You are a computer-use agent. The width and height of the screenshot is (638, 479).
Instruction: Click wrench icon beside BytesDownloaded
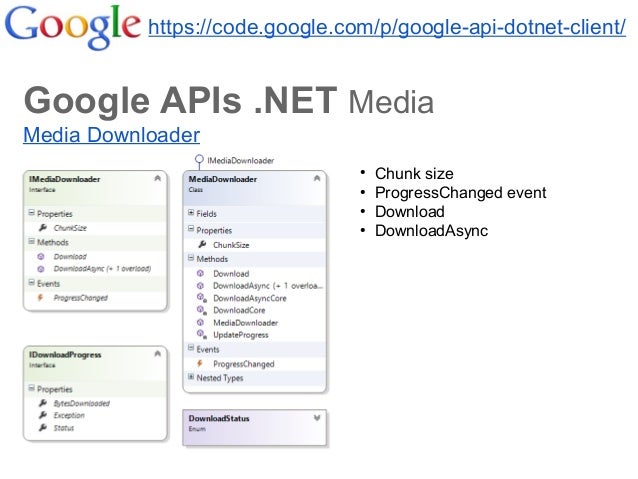tap(43, 403)
